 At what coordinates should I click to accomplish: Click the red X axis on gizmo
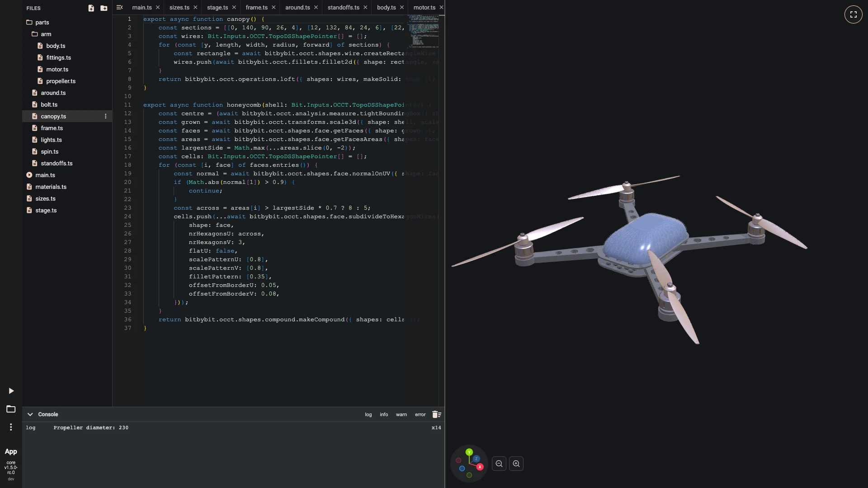(480, 467)
